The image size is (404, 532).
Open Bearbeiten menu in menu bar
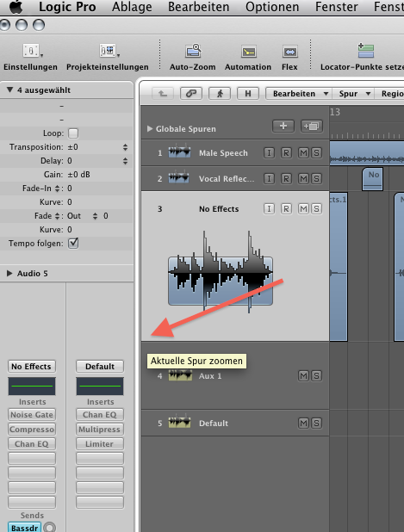pyautogui.click(x=199, y=7)
